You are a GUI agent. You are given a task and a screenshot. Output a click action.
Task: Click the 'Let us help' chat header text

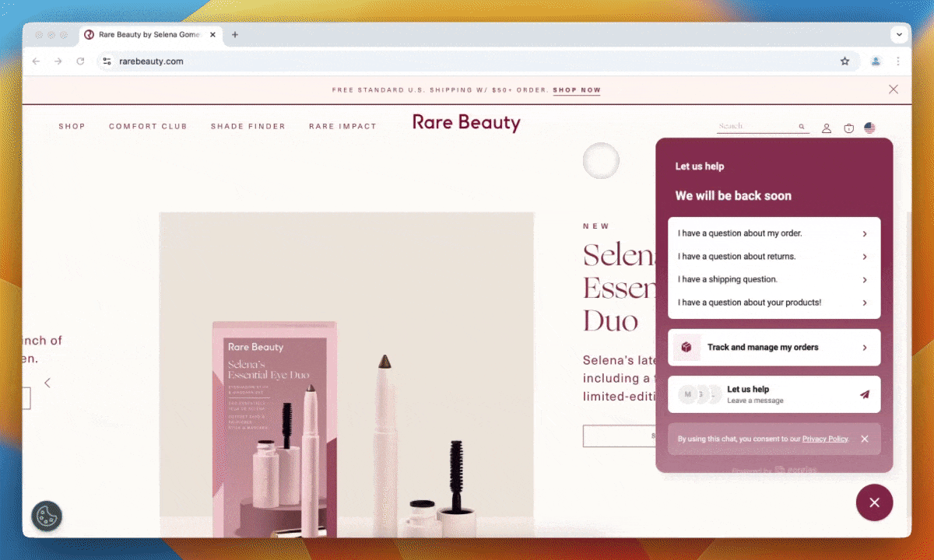pyautogui.click(x=700, y=166)
